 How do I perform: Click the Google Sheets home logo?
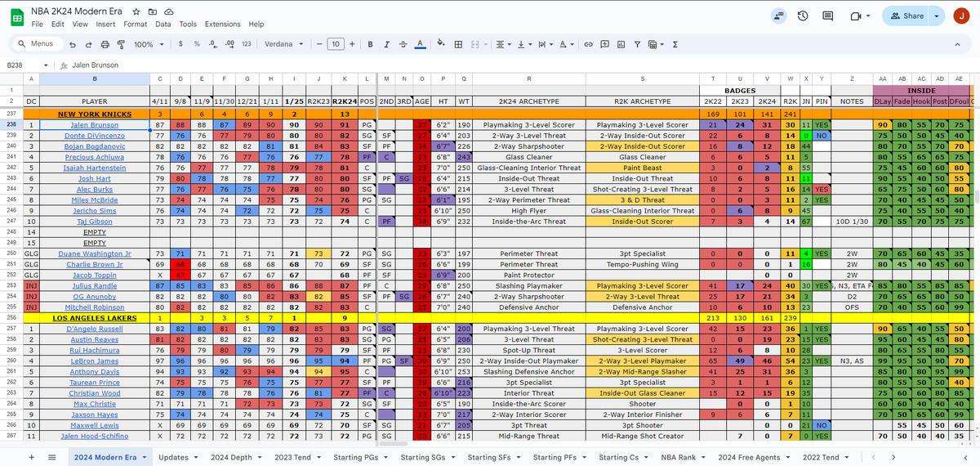tap(16, 17)
